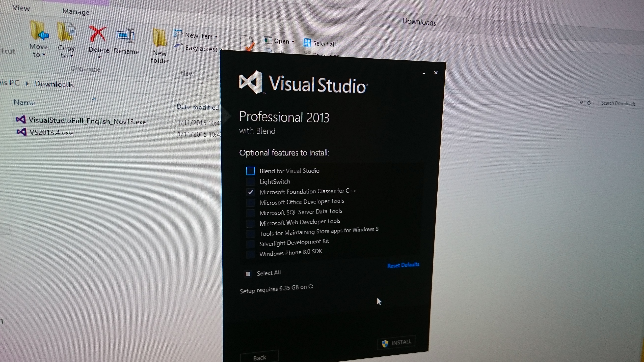Viewport: 644px width, 362px height.
Task: Open address bar history dropdown chevron
Action: (581, 102)
